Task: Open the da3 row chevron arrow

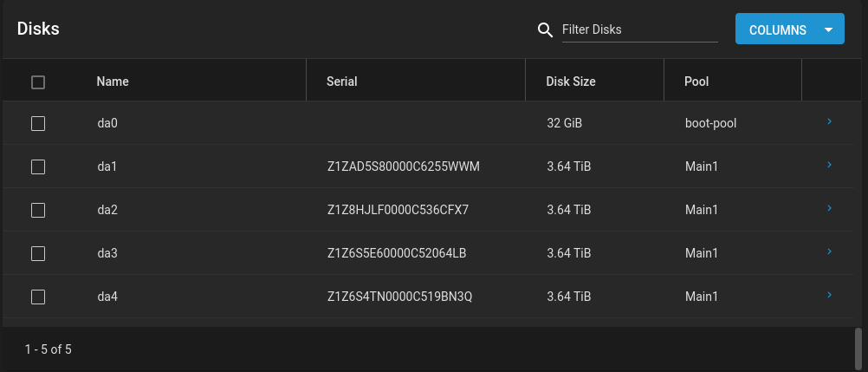Action: pos(829,251)
